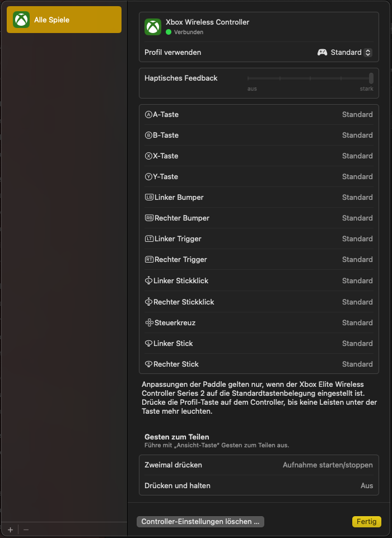Click the A-Taste button icon
Image resolution: width=392 pixels, height=538 pixels.
148,115
